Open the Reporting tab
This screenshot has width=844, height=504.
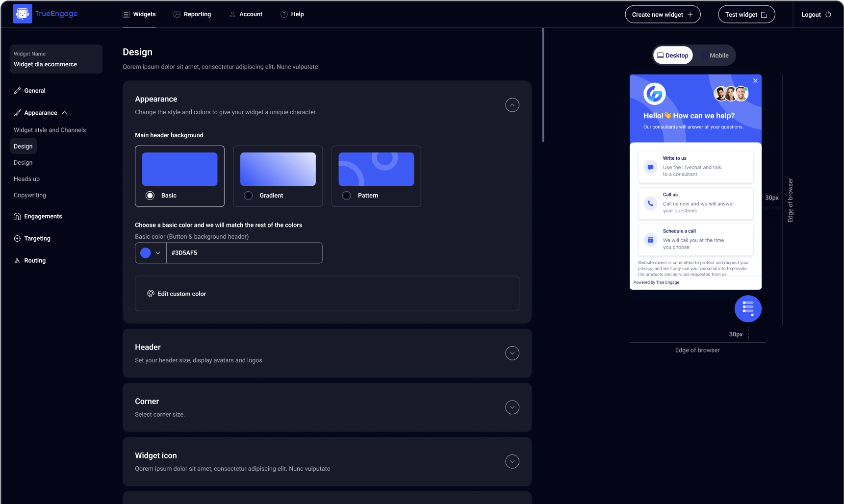coord(192,14)
